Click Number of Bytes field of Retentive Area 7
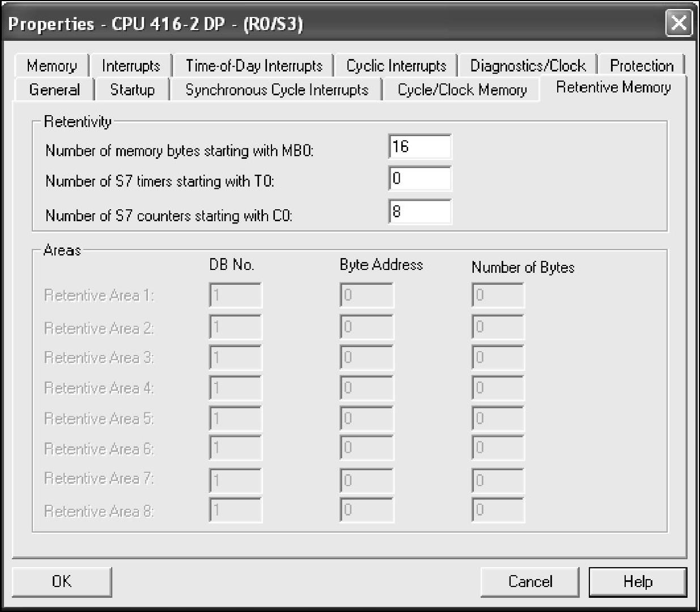Screen dimensions: 700x612 click(x=498, y=480)
